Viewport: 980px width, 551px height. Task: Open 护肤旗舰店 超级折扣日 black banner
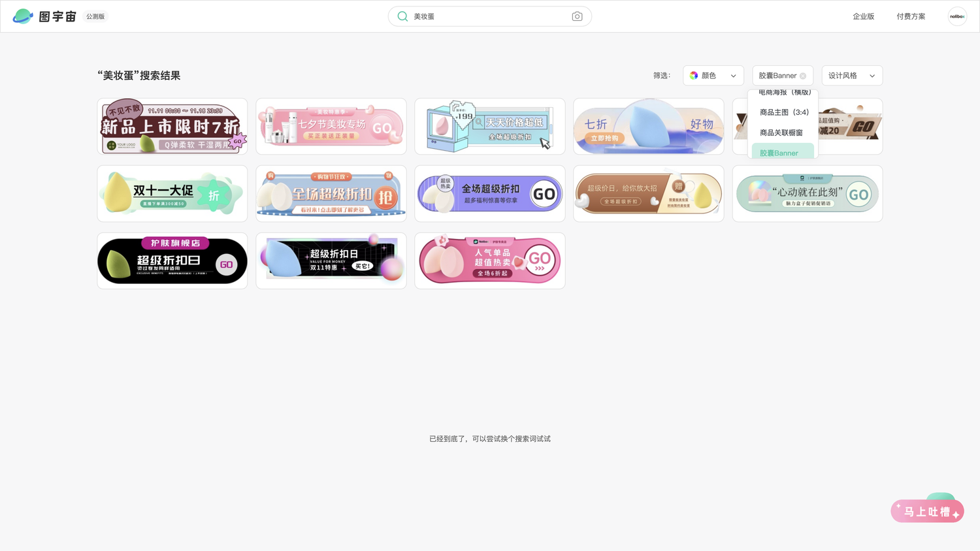click(x=172, y=260)
